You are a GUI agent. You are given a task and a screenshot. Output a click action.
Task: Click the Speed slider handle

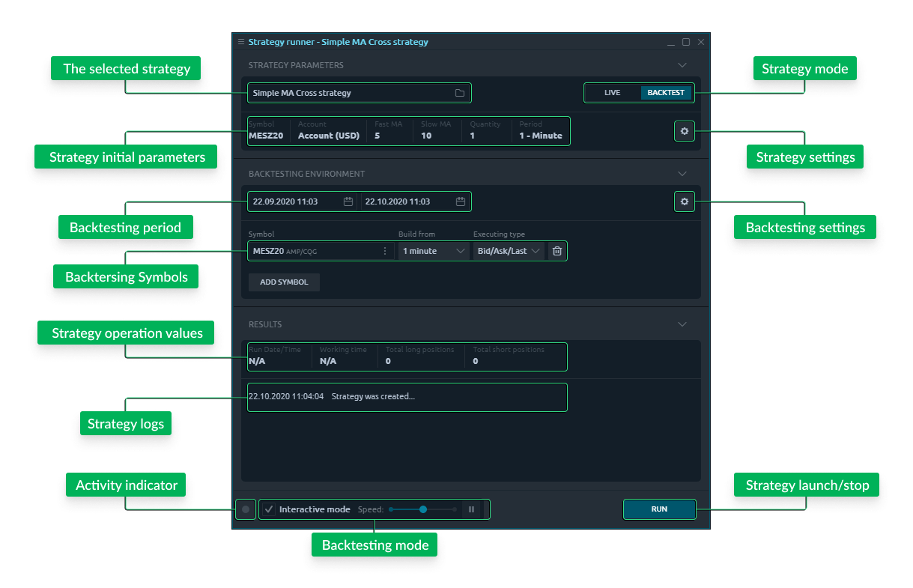point(423,509)
